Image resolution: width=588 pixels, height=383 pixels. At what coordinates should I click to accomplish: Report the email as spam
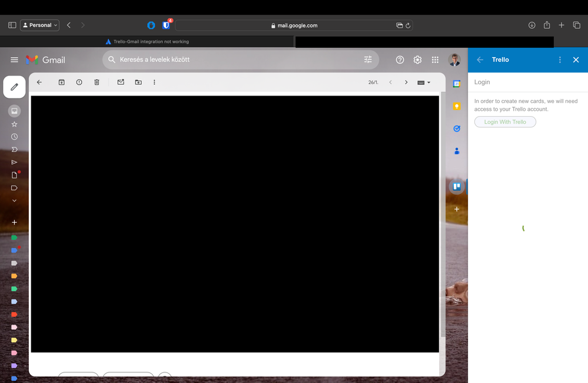coord(79,82)
